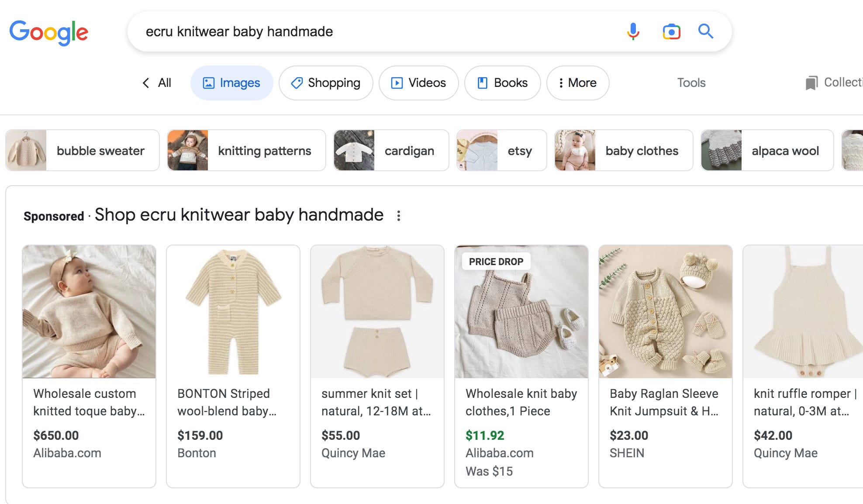Screen dimensions: 863x504
Task: Select the Images tab
Action: point(231,83)
